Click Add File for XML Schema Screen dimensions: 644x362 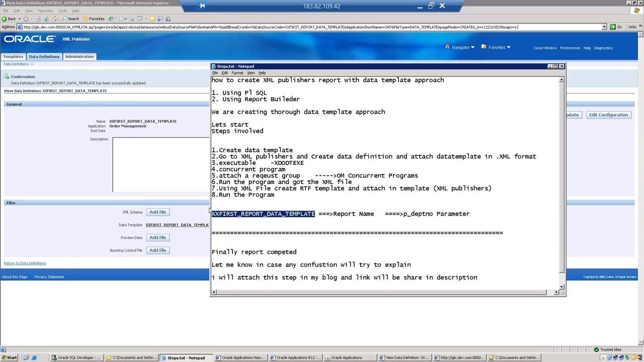[x=157, y=212]
